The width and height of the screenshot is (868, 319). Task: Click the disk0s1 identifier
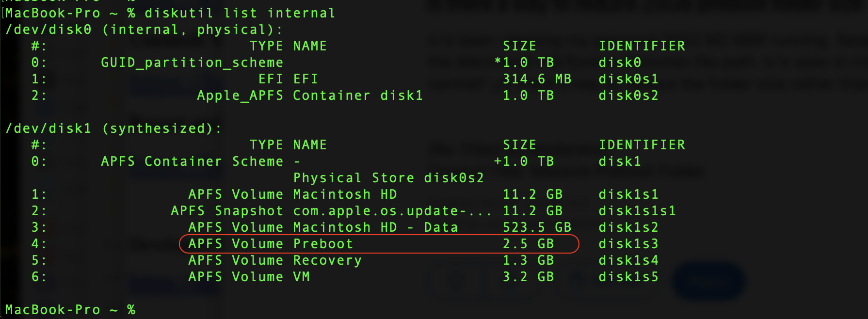[628, 79]
